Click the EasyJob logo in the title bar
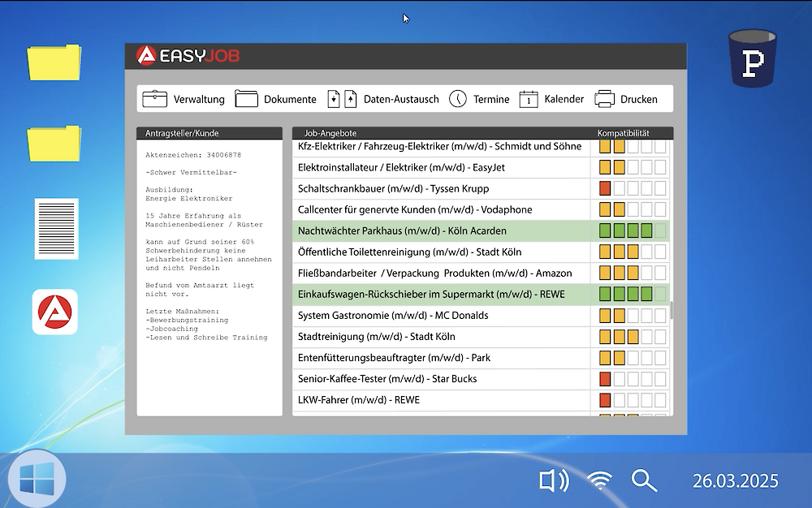 (188, 56)
